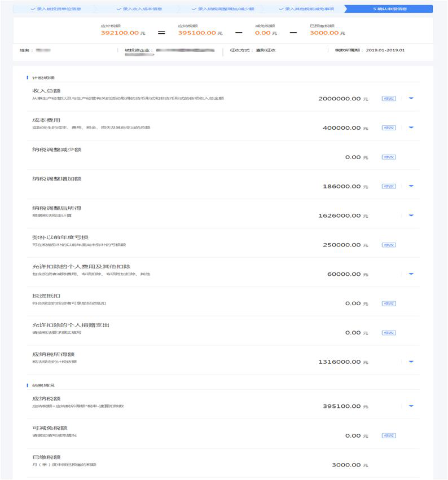448x480 pixels.
Task: Expand the 应纳税所得额 details arrow
Action: point(411,362)
